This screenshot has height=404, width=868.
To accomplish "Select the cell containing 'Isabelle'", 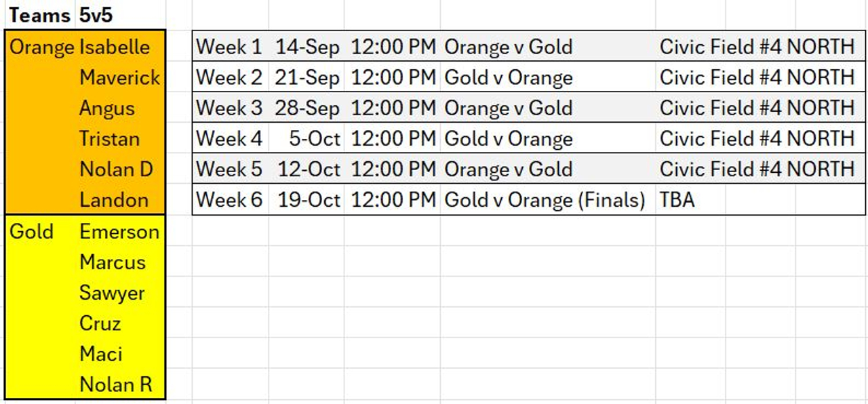I will pyautogui.click(x=115, y=47).
